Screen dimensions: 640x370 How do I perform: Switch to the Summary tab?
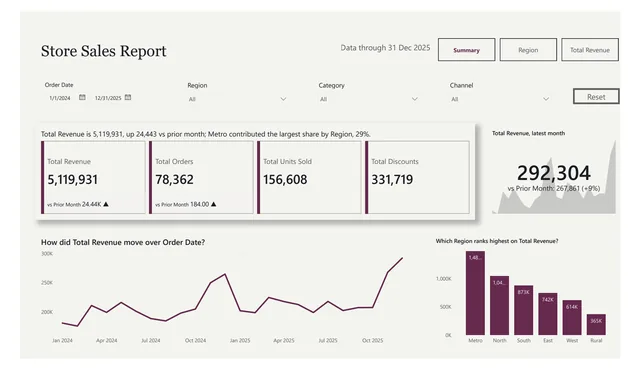[x=467, y=50]
